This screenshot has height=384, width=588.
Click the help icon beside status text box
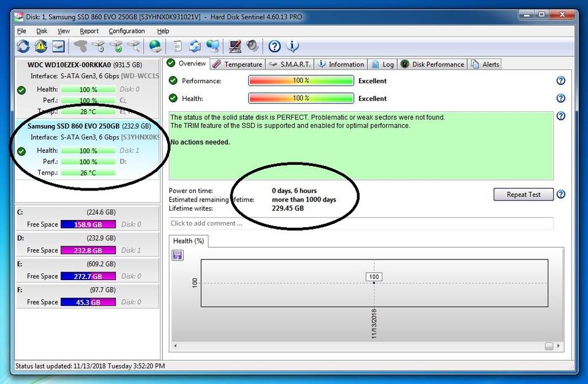pos(560,116)
